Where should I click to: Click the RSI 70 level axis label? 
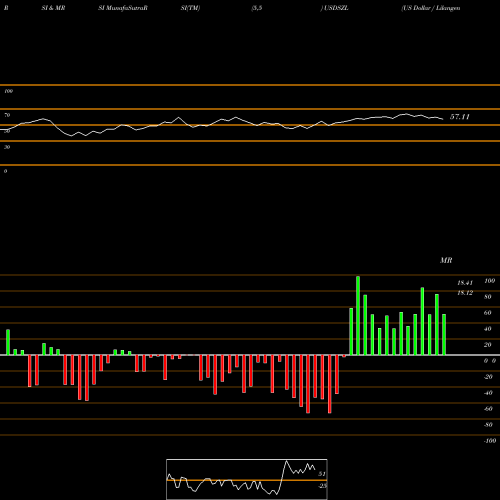(x=7, y=115)
